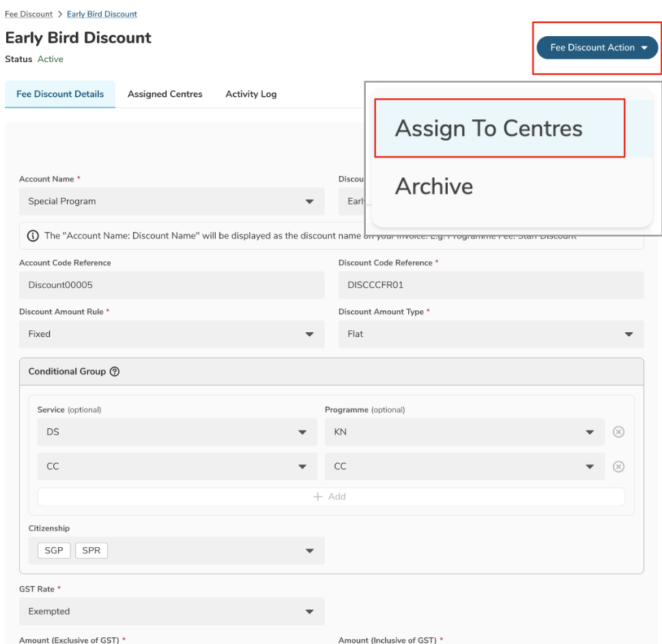The height and width of the screenshot is (644, 662).
Task: Expand the Citizenship multi-select dropdown
Action: pyautogui.click(x=171, y=551)
